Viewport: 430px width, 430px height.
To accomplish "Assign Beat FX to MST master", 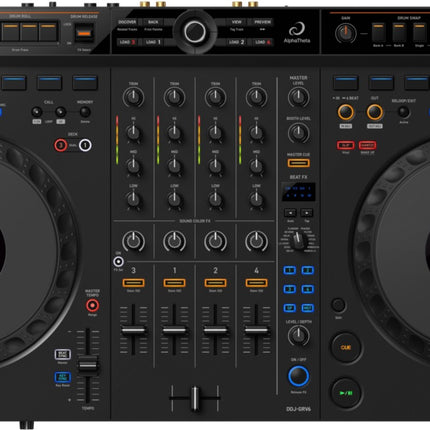I will coord(307,308).
